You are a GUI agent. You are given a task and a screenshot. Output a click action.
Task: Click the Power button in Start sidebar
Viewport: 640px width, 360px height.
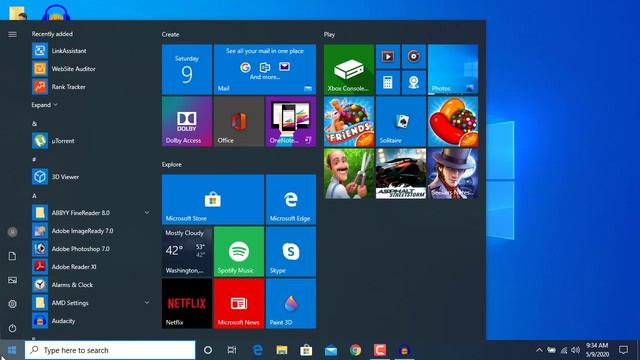pyautogui.click(x=12, y=328)
